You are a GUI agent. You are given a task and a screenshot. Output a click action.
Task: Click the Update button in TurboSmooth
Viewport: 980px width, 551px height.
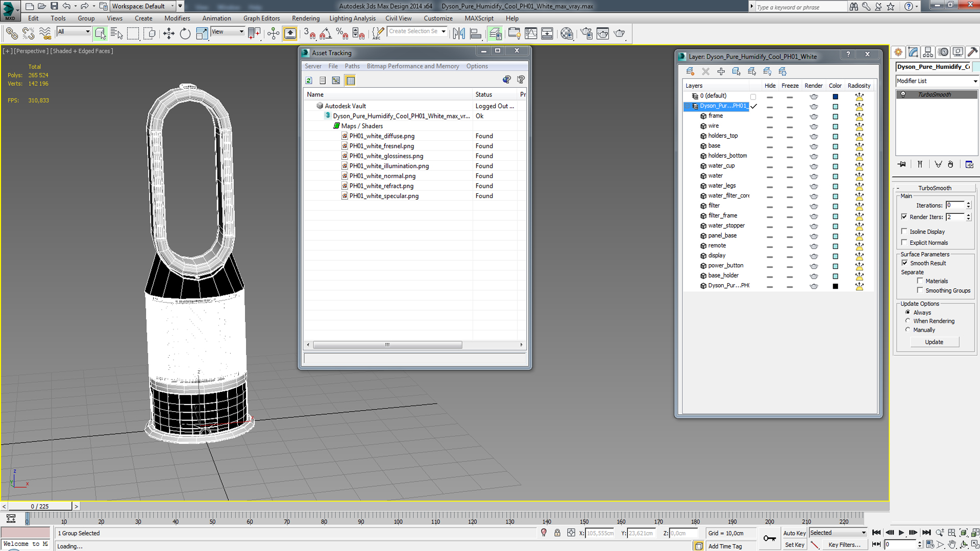(934, 342)
